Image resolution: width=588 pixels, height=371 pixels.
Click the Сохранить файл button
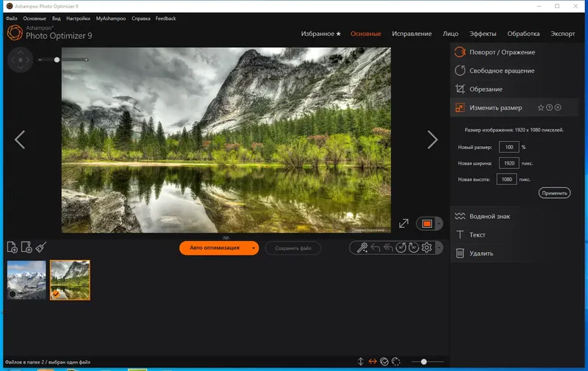point(293,248)
